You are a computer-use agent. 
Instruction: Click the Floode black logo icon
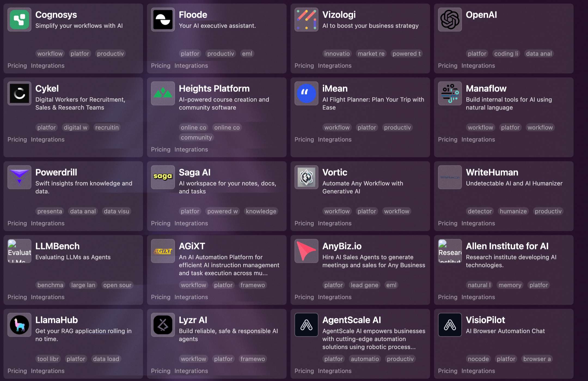[163, 19]
